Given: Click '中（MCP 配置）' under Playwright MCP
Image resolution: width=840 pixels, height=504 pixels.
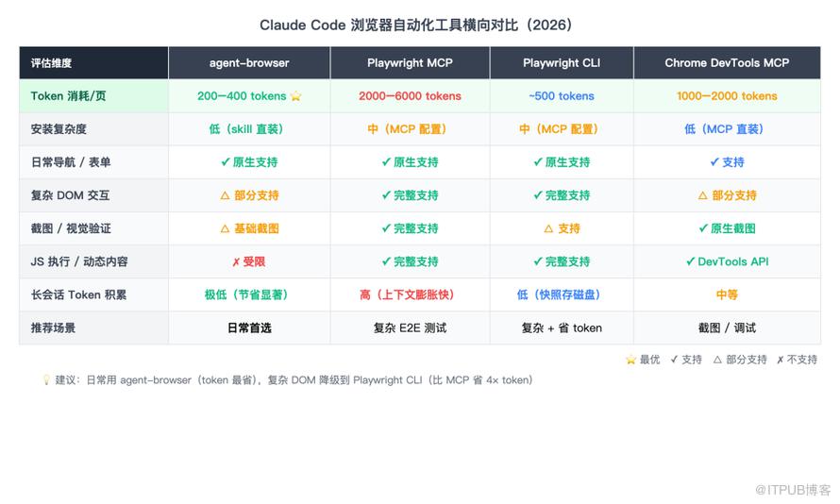Looking at the screenshot, I should tap(408, 129).
